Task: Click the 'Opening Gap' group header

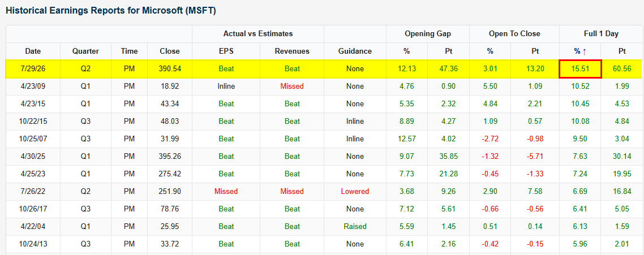Action: point(428,34)
